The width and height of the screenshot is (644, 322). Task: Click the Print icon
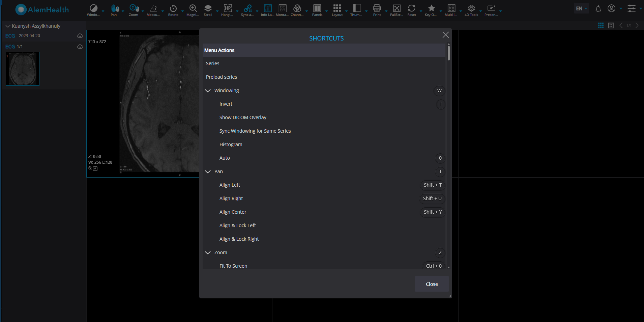pyautogui.click(x=377, y=8)
